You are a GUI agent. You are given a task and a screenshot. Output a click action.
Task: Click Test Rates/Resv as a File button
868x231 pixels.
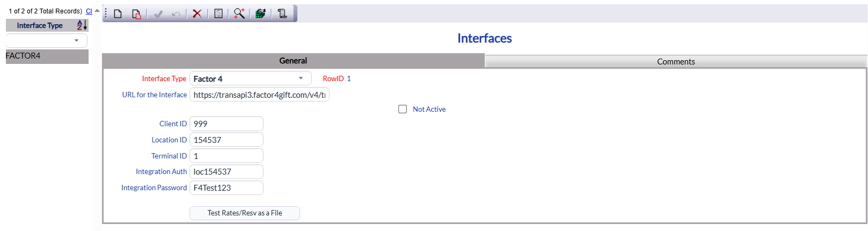tap(245, 213)
